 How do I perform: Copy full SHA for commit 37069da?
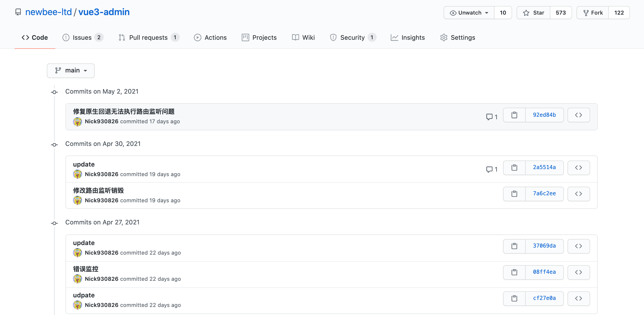[514, 246]
